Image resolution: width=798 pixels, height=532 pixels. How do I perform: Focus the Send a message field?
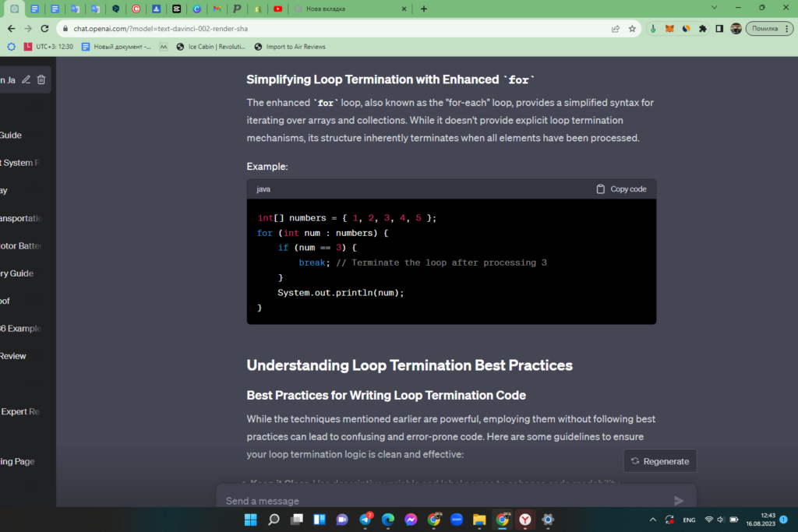pyautogui.click(x=448, y=501)
